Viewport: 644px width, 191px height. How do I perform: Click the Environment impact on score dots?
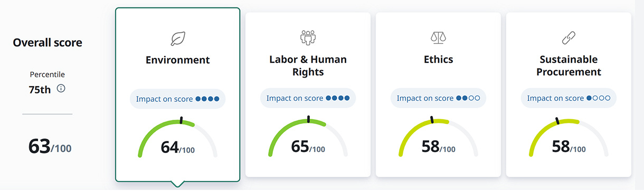(207, 99)
